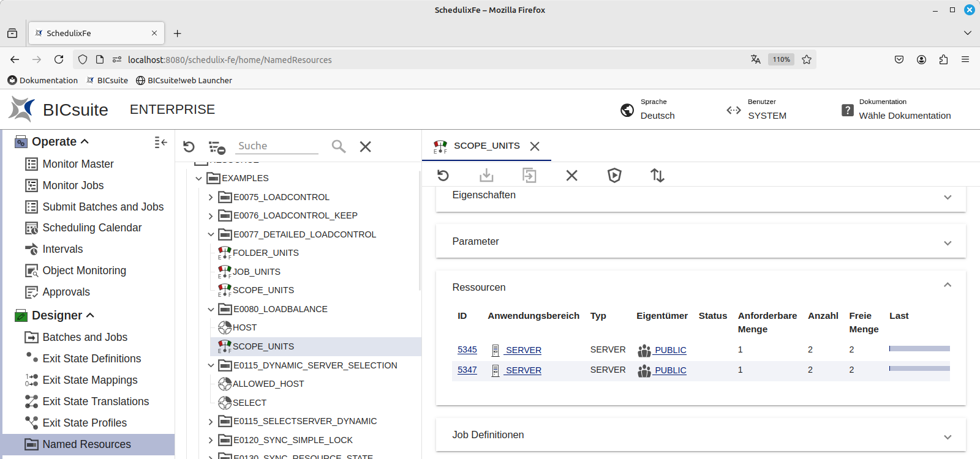Click the load bar for resource 5345
980x459 pixels.
919,349
